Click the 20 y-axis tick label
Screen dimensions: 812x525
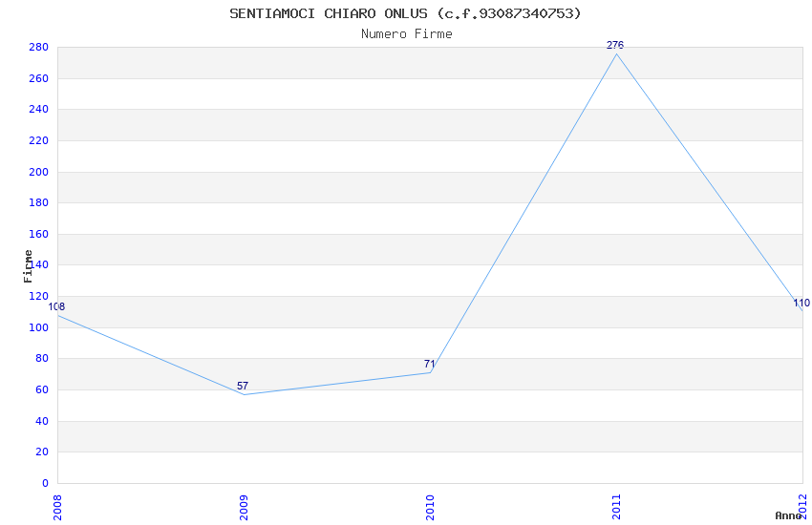(42, 452)
